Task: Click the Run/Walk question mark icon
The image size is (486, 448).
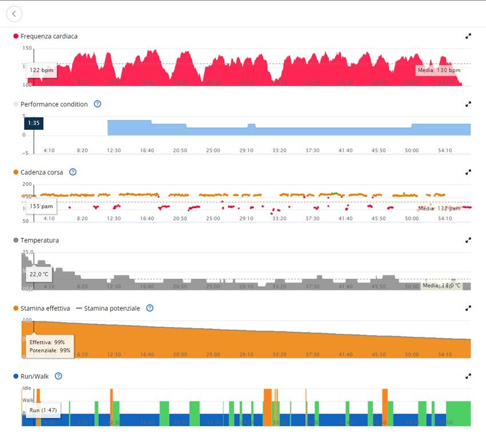Action: pyautogui.click(x=58, y=376)
